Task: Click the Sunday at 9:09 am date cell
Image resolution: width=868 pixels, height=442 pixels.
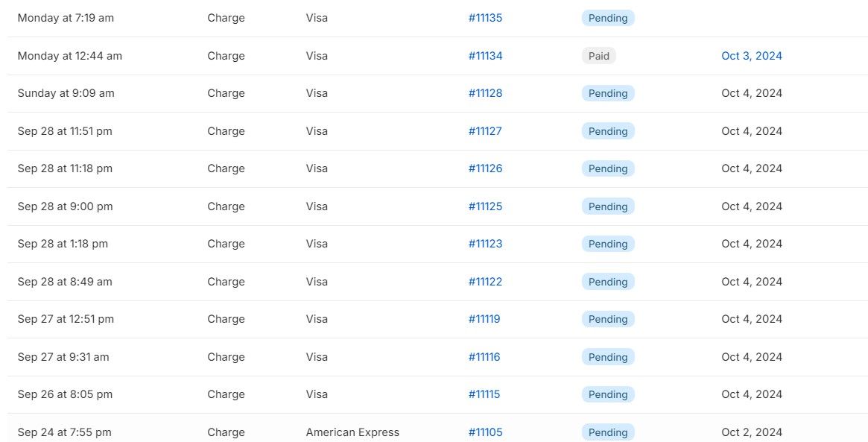Action: (66, 93)
